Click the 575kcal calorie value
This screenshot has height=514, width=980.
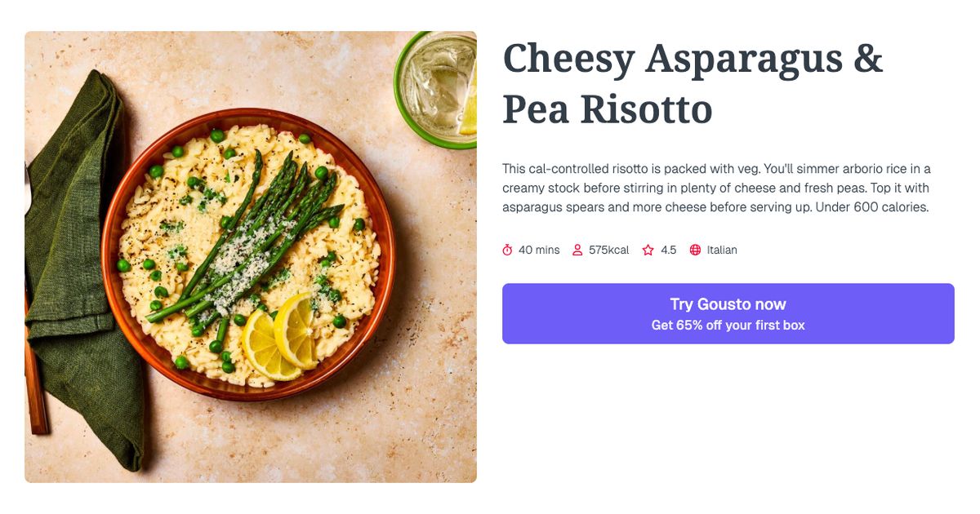click(x=608, y=250)
